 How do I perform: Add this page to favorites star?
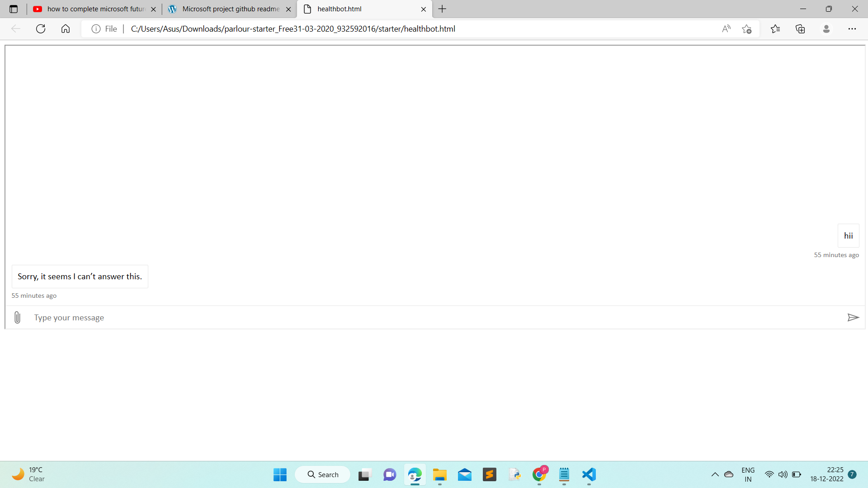pyautogui.click(x=746, y=29)
